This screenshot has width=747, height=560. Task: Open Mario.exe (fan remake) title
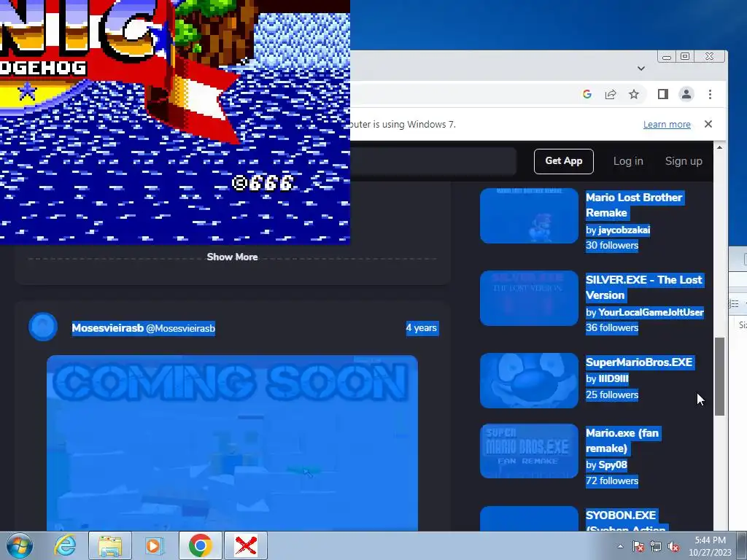[623, 440]
